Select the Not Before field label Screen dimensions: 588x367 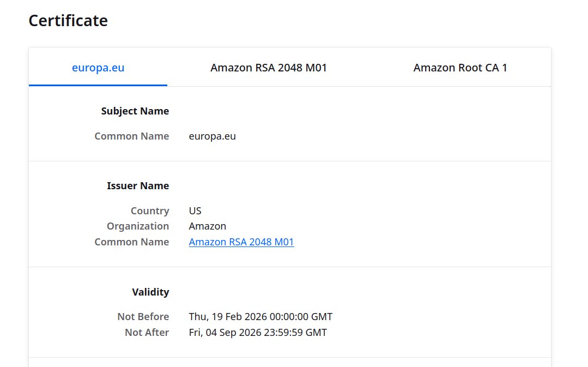tap(143, 317)
